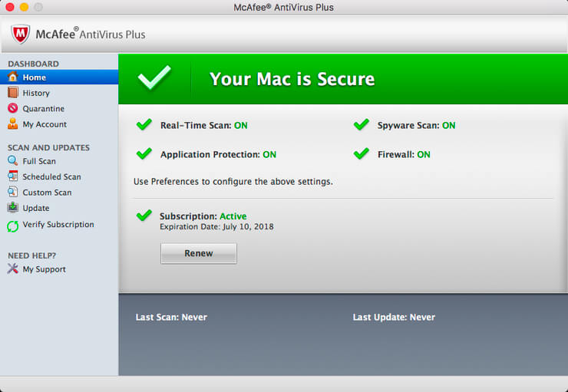Open History via its book icon
The image size is (568, 392).
point(12,93)
